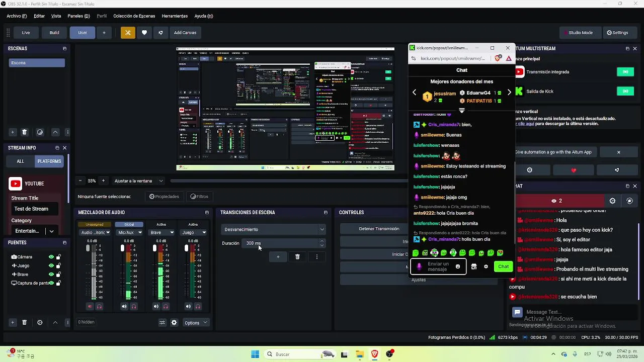Screen dimensions: 644x362
Task: Adjust the Duración stepper arrows
Action: [322, 243]
